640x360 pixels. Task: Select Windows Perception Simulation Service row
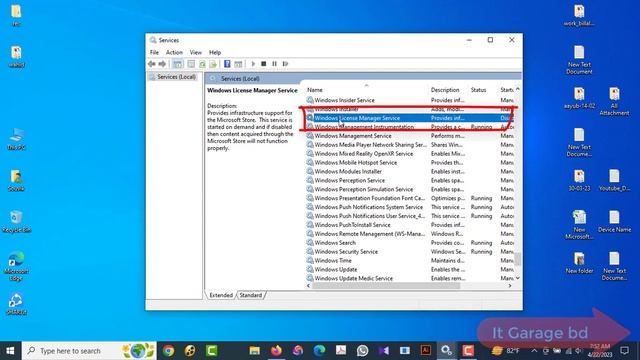pyautogui.click(x=410, y=189)
